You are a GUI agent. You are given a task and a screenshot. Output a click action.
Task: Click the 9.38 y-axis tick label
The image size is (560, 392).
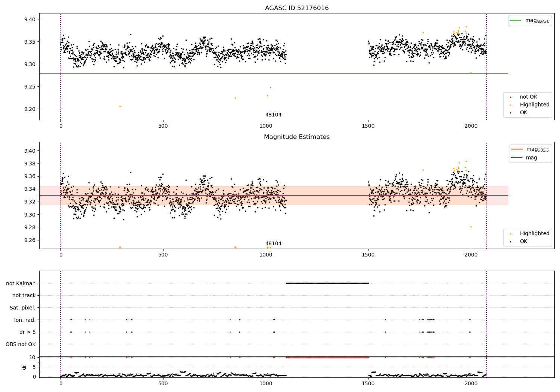coord(29,164)
